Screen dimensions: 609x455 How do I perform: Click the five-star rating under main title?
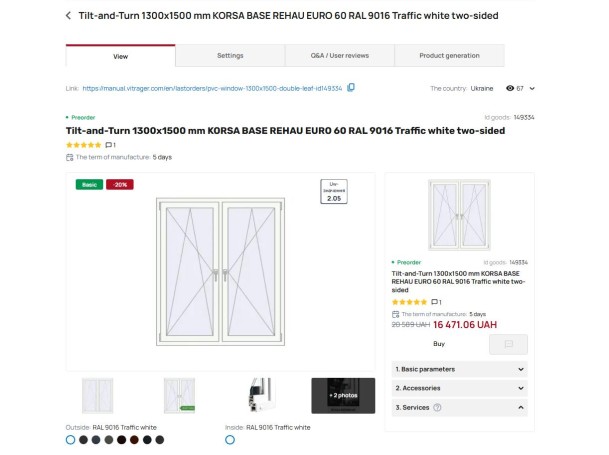(83, 145)
